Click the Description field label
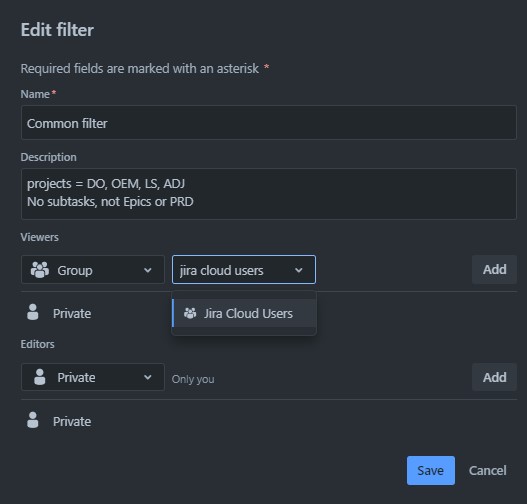 coord(48,157)
